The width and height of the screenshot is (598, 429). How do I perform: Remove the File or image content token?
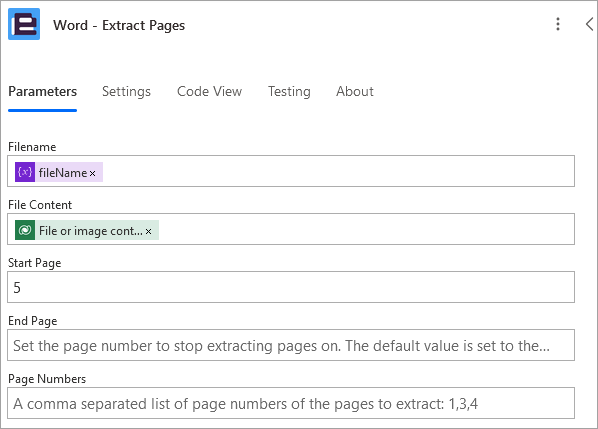pyautogui.click(x=149, y=231)
